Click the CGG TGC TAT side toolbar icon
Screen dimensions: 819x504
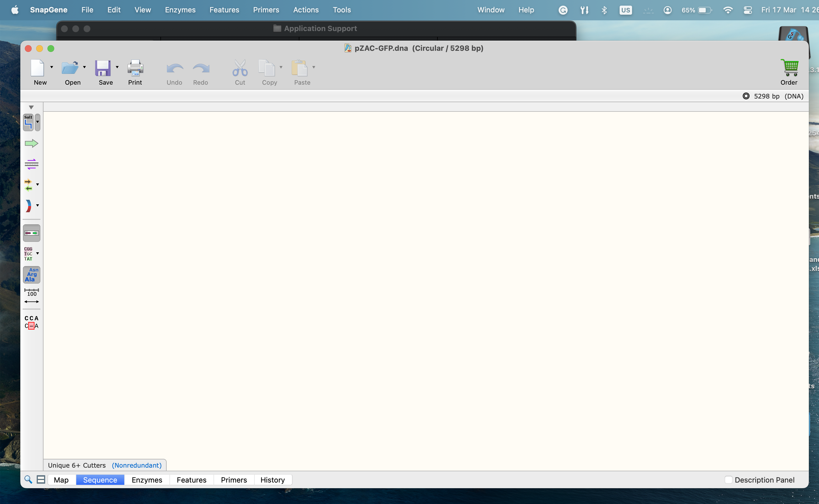pyautogui.click(x=28, y=254)
